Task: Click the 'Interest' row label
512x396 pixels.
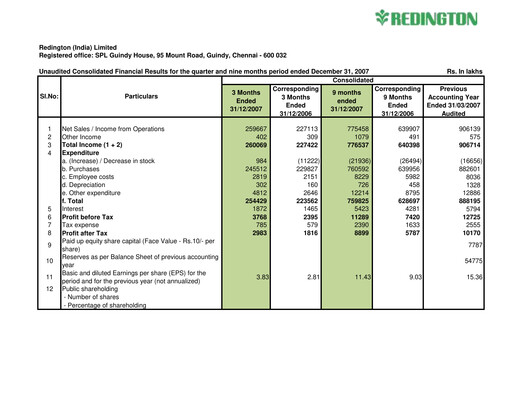Action: (73, 209)
